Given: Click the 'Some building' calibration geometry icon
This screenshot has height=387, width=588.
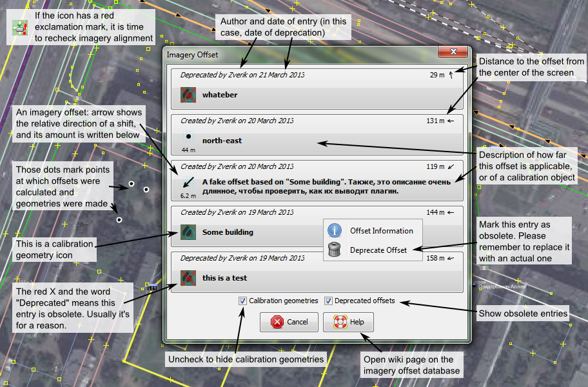Looking at the screenshot, I should point(188,232).
